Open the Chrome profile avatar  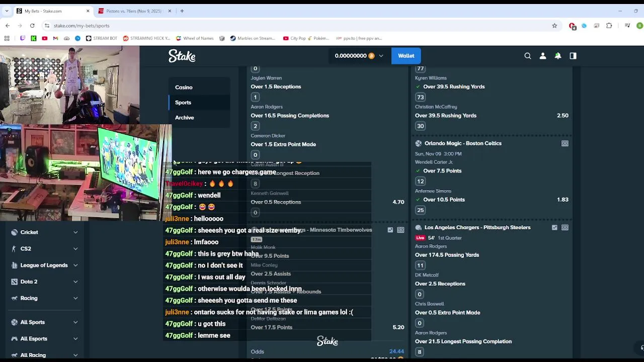[640, 26]
